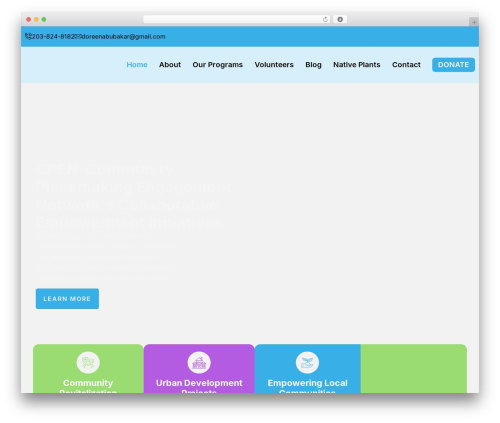This screenshot has height=423, width=500.
Task: Click the DONATE button
Action: pos(453,65)
